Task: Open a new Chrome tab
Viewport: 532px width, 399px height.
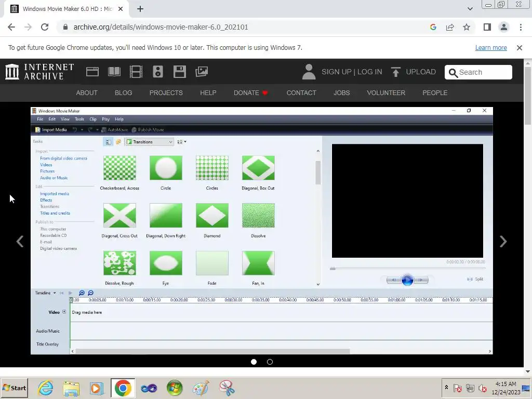Action: tap(140, 9)
